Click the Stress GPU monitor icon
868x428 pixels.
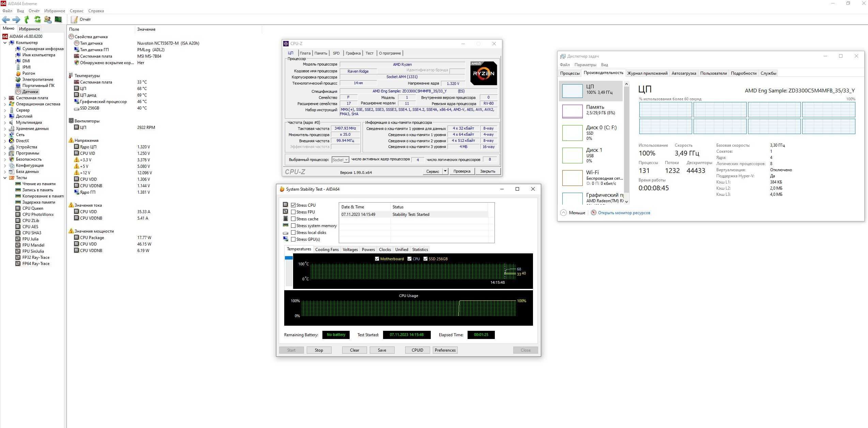point(286,239)
